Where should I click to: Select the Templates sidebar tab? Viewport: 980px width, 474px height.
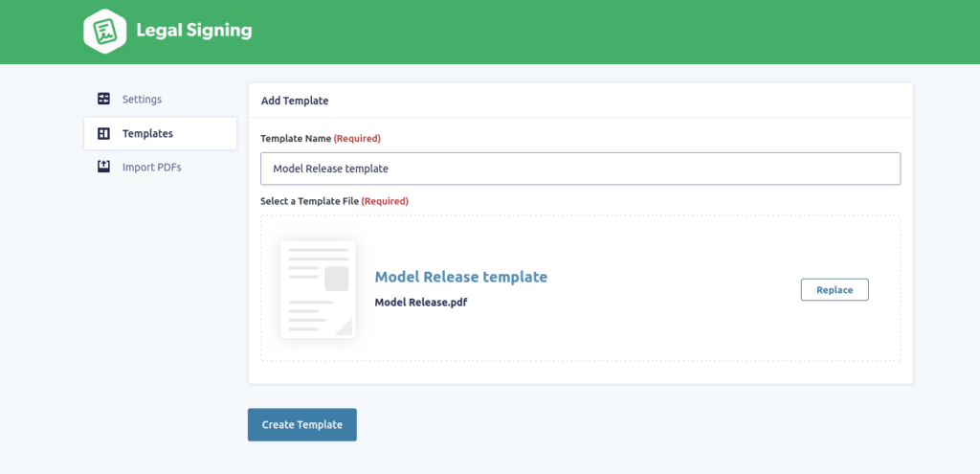[160, 133]
